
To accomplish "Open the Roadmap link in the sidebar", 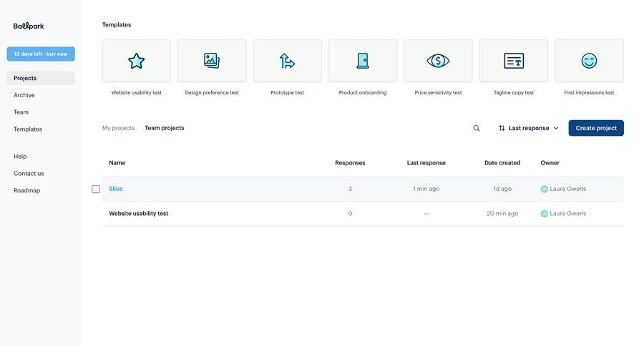I will 28,191.
